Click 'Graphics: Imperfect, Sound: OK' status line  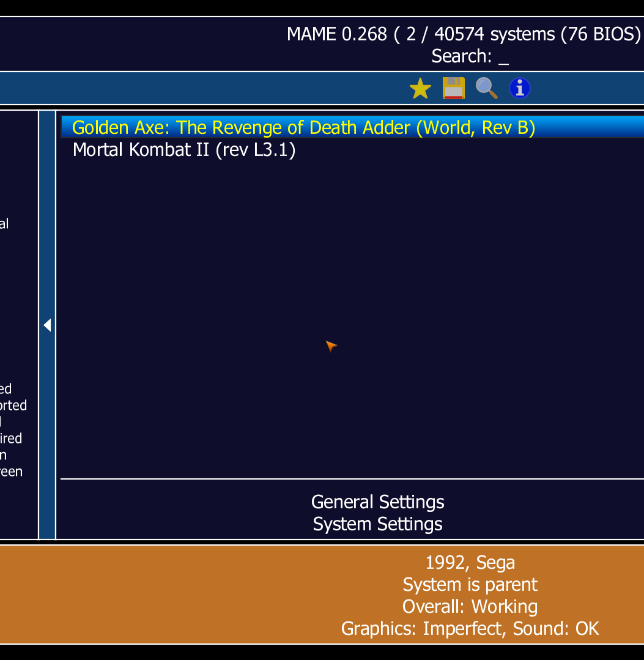coord(470,628)
